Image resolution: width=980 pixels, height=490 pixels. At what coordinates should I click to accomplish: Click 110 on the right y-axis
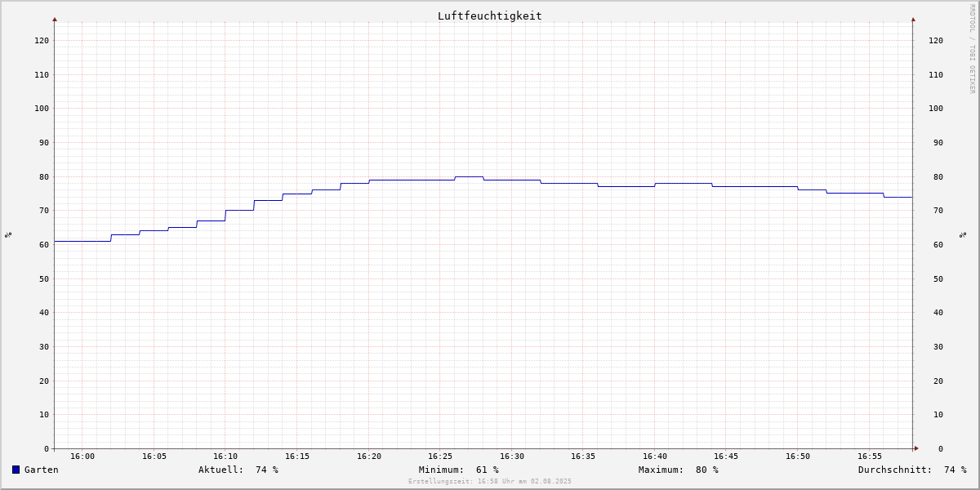[936, 74]
